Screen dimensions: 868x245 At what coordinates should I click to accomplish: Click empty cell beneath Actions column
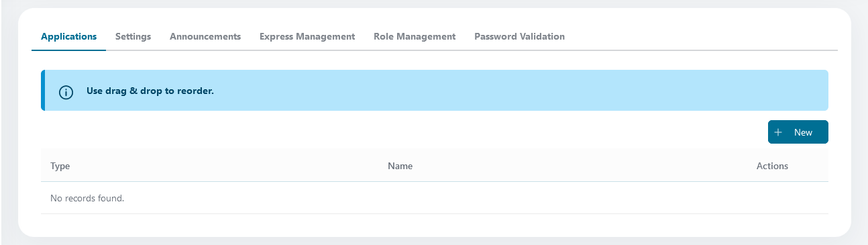click(x=772, y=198)
